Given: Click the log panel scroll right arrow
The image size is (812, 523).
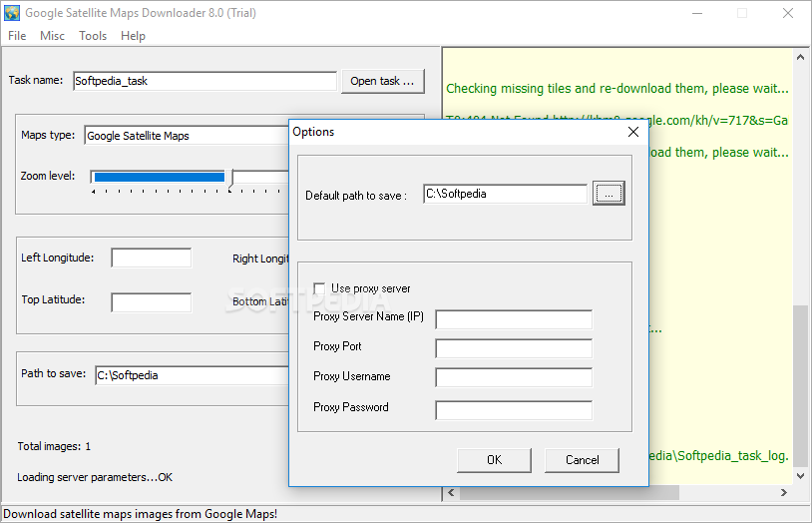Looking at the screenshot, I should tap(783, 492).
